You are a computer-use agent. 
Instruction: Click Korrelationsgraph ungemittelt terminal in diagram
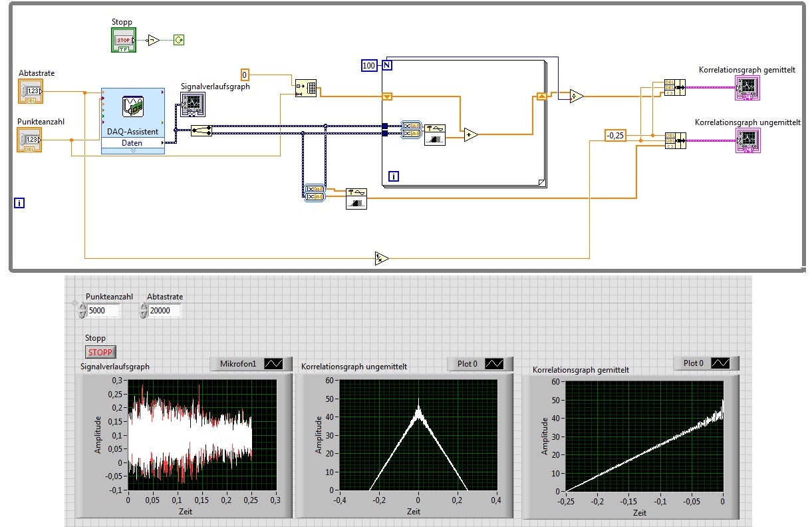[x=747, y=141]
